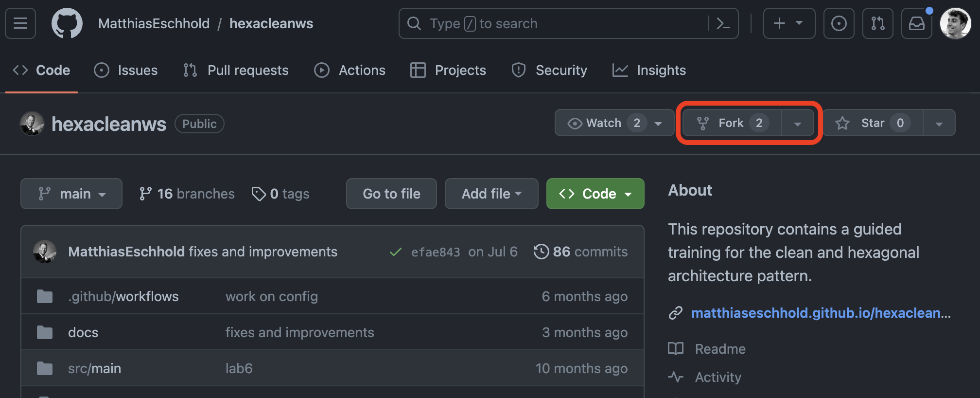Open commit hash efae843
The image size is (980, 398).
pos(436,252)
